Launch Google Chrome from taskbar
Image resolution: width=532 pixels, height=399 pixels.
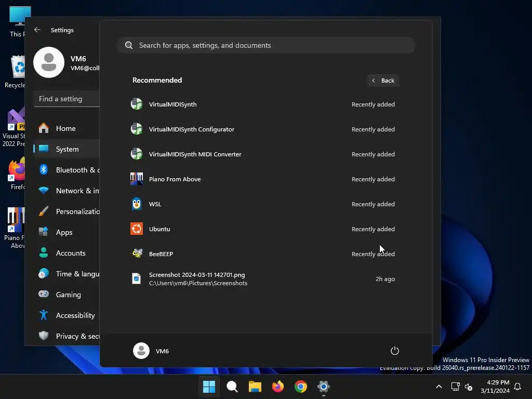(301, 387)
